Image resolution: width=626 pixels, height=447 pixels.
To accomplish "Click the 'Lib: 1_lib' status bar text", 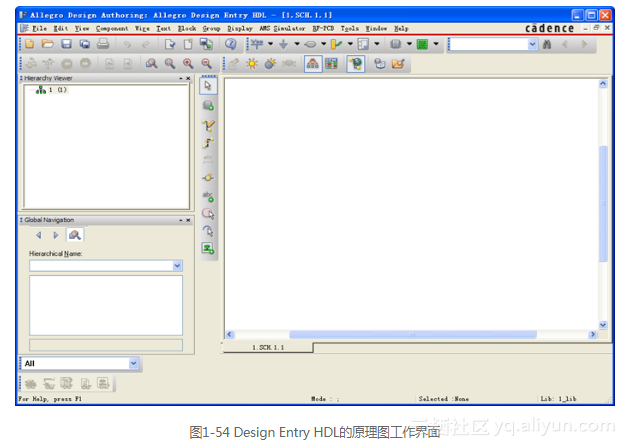I will (558, 399).
